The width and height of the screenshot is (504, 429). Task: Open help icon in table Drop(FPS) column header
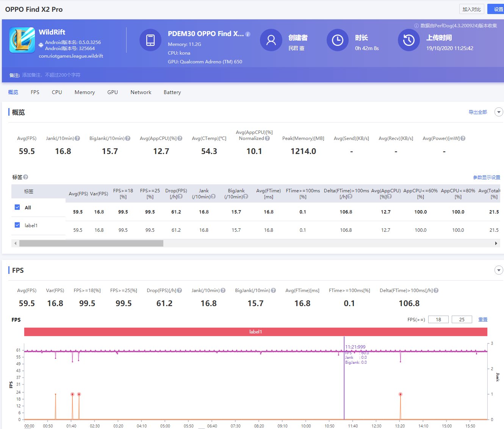click(x=180, y=196)
